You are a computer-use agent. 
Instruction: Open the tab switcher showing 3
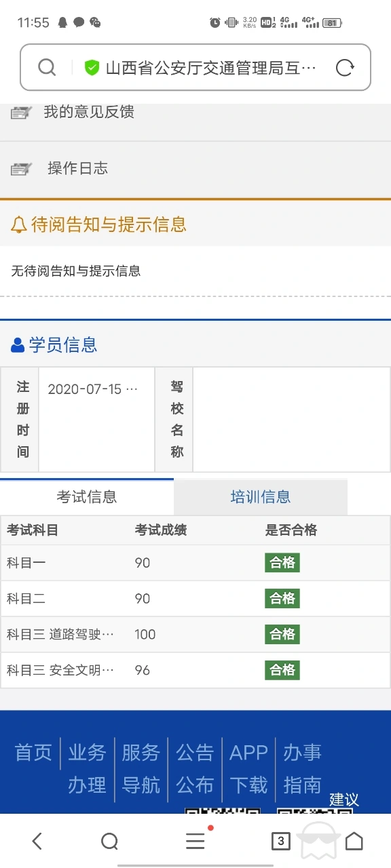click(280, 842)
